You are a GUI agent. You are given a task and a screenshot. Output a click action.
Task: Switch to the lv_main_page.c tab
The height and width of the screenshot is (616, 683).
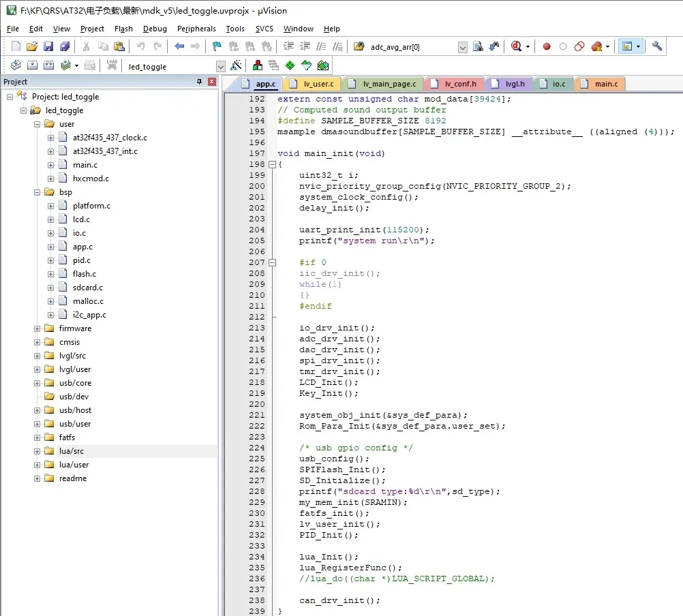383,84
